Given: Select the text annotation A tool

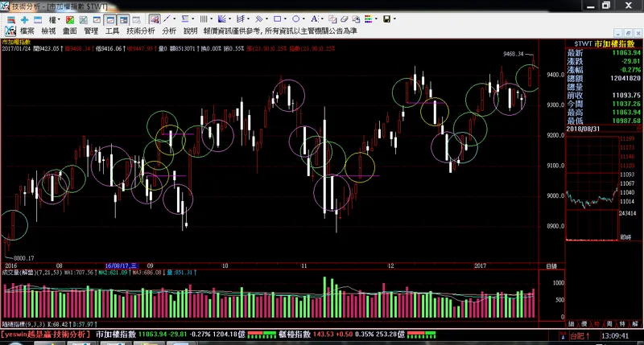Looking at the screenshot, I should pyautogui.click(x=314, y=18).
